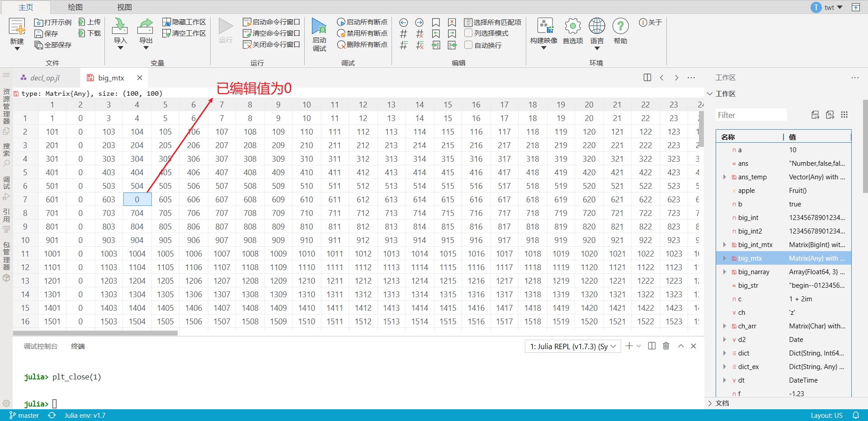Viewport: 868px width, 421px height.
Task: Save the file with 保存
Action: (46, 33)
